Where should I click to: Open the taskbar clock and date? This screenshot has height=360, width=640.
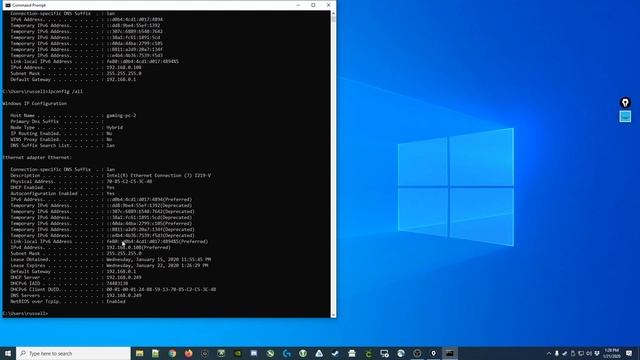[x=611, y=353]
